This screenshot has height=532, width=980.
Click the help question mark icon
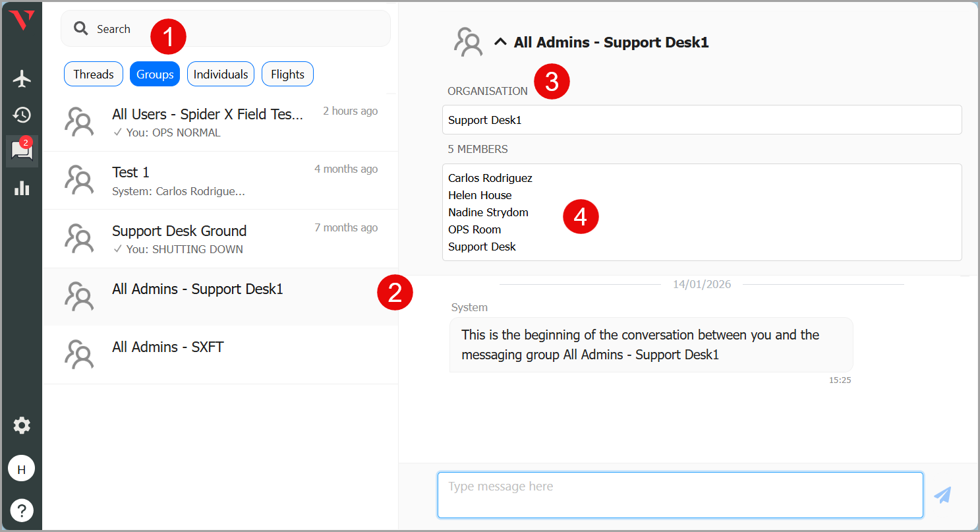coord(22,510)
